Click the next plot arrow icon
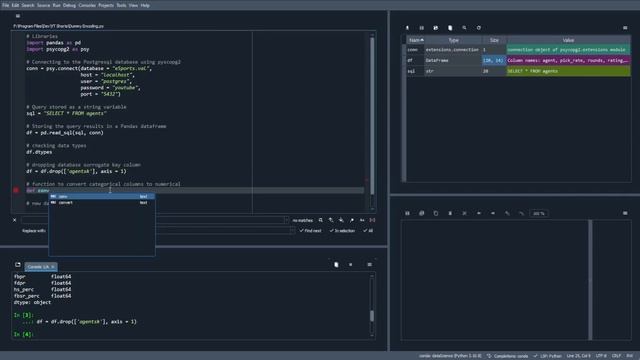 click(493, 213)
